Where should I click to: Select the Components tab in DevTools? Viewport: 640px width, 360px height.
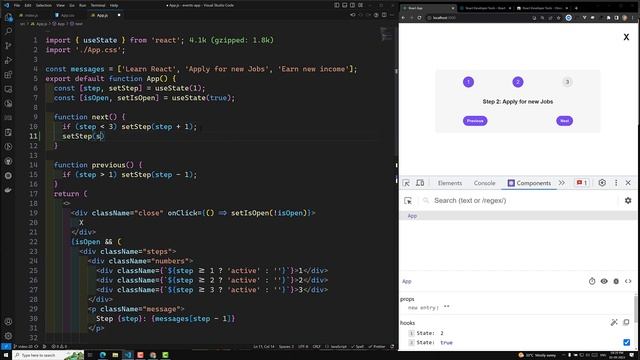(x=529, y=183)
